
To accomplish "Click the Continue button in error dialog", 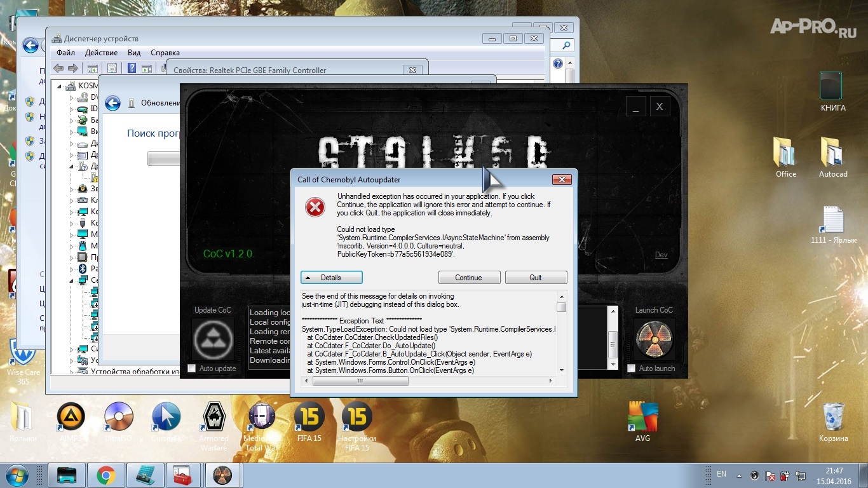I will coord(469,278).
